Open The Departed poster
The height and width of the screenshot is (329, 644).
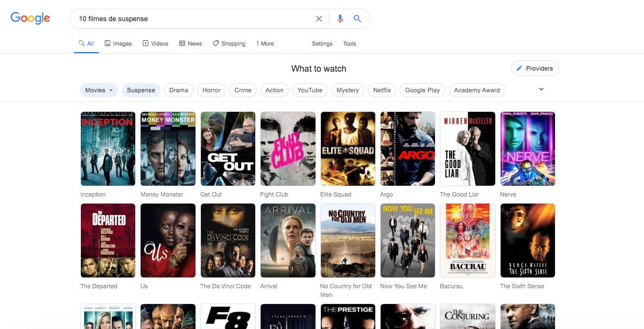[x=108, y=241]
